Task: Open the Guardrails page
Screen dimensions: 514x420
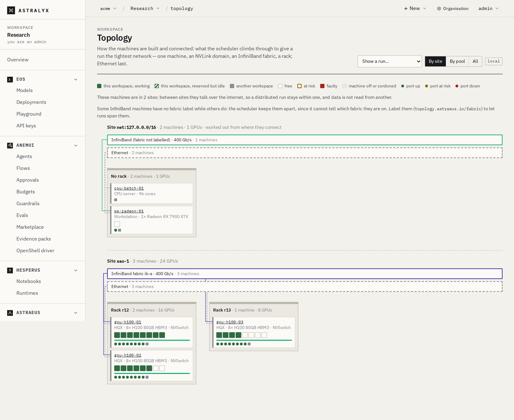Action: pos(28,203)
